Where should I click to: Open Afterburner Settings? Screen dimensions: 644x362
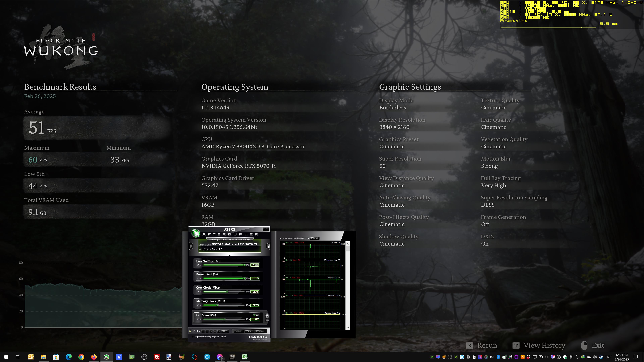click(x=260, y=331)
